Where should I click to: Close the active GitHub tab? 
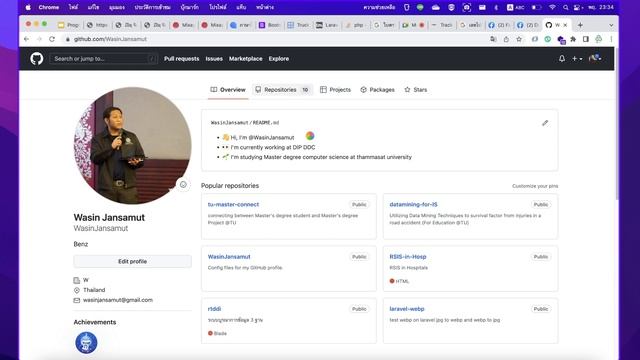[x=565, y=25]
